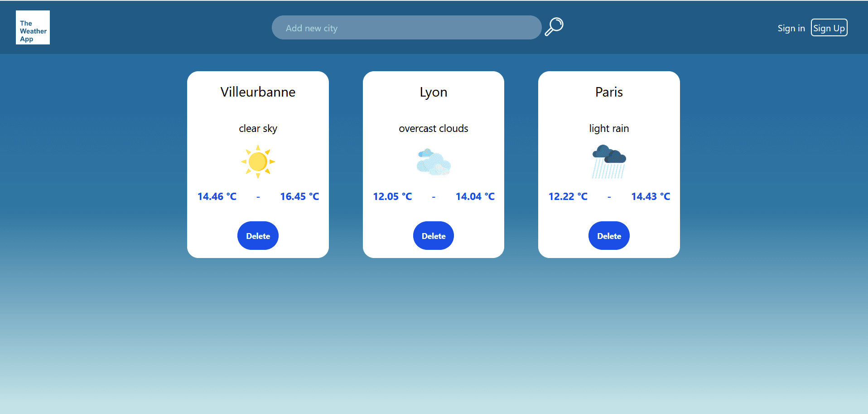The image size is (868, 414).
Task: Delete the Lyon weather card
Action: tap(434, 236)
